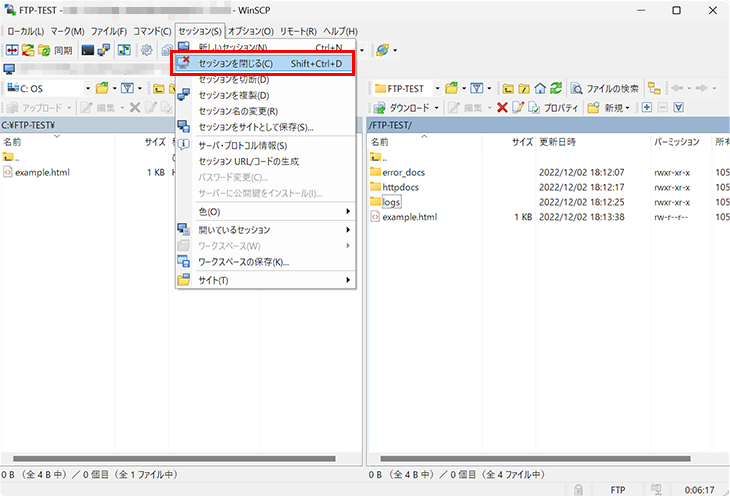Expand the dropdown arrow beside the globe icon
730x496 pixels.
[x=395, y=50]
